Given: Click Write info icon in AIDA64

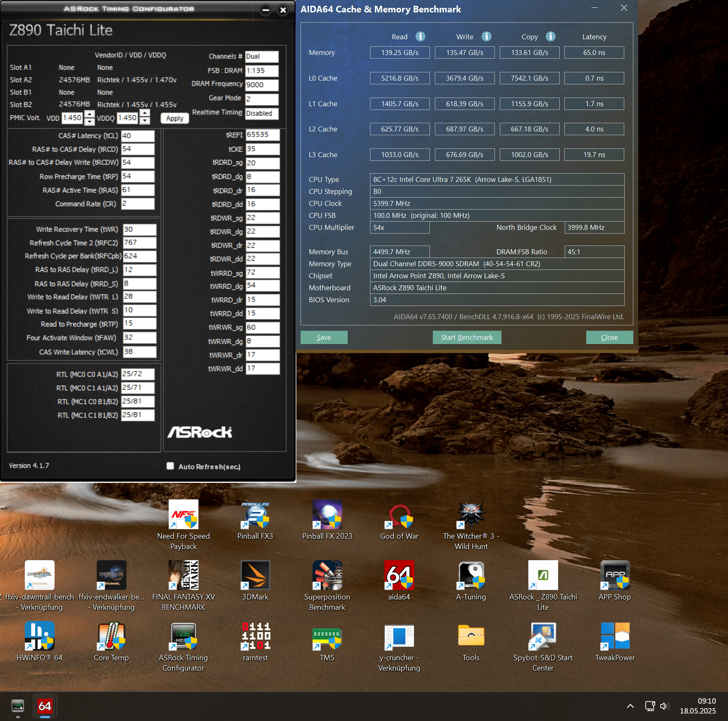Looking at the screenshot, I should 487,36.
